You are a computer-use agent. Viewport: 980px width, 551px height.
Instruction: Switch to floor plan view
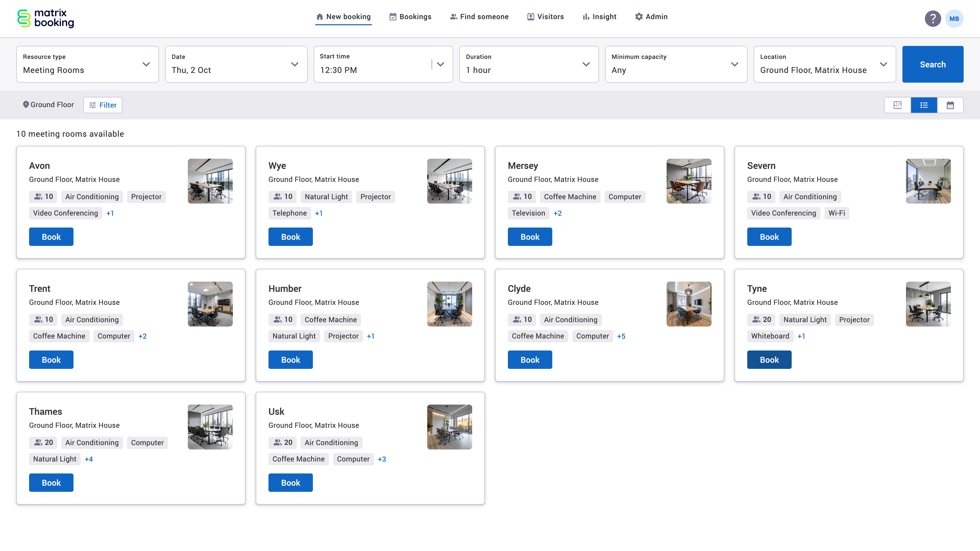(898, 105)
